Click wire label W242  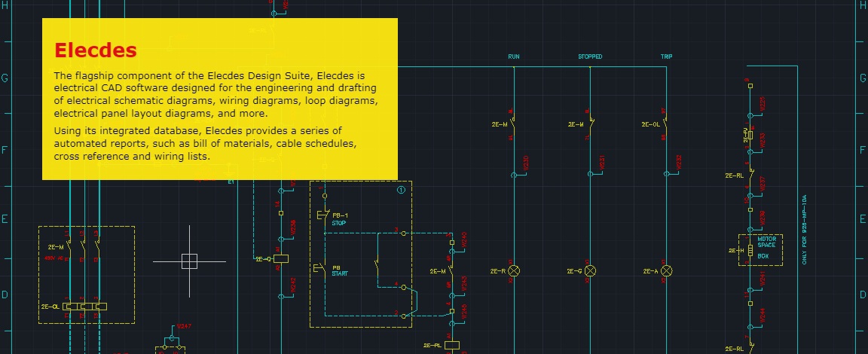tap(293, 285)
